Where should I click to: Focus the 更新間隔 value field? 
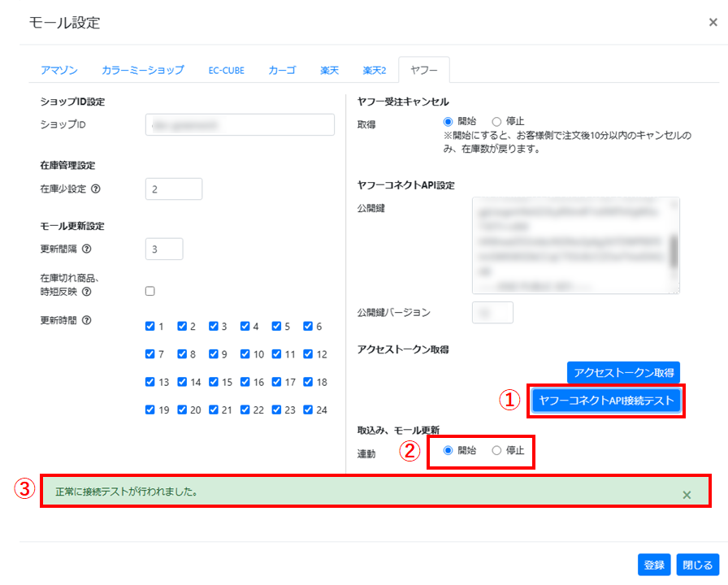click(164, 249)
